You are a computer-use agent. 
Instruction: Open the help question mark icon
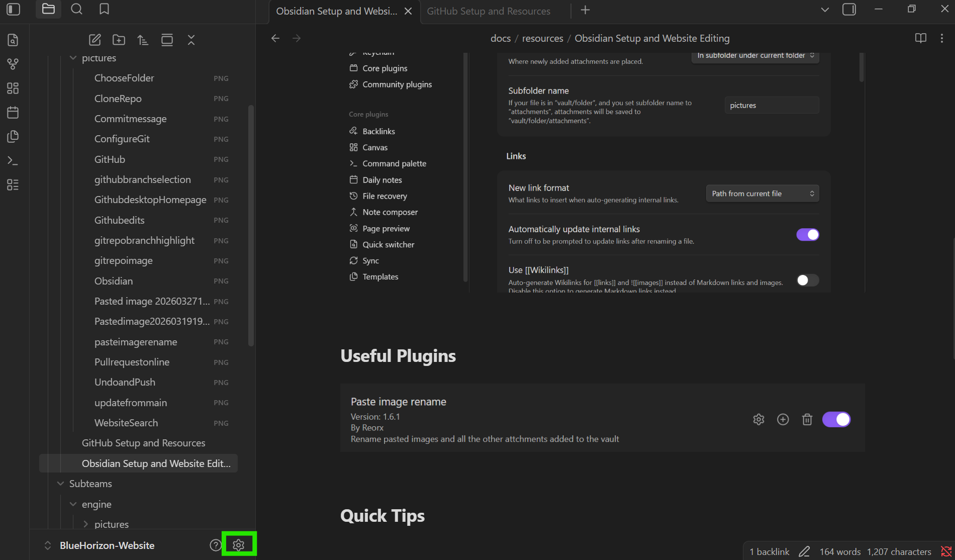click(x=215, y=545)
